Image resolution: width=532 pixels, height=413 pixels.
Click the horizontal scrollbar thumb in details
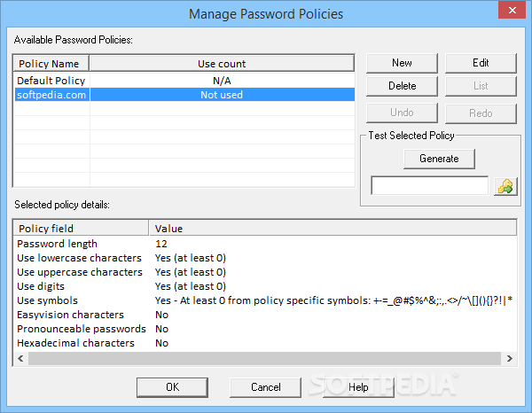pos(264,358)
